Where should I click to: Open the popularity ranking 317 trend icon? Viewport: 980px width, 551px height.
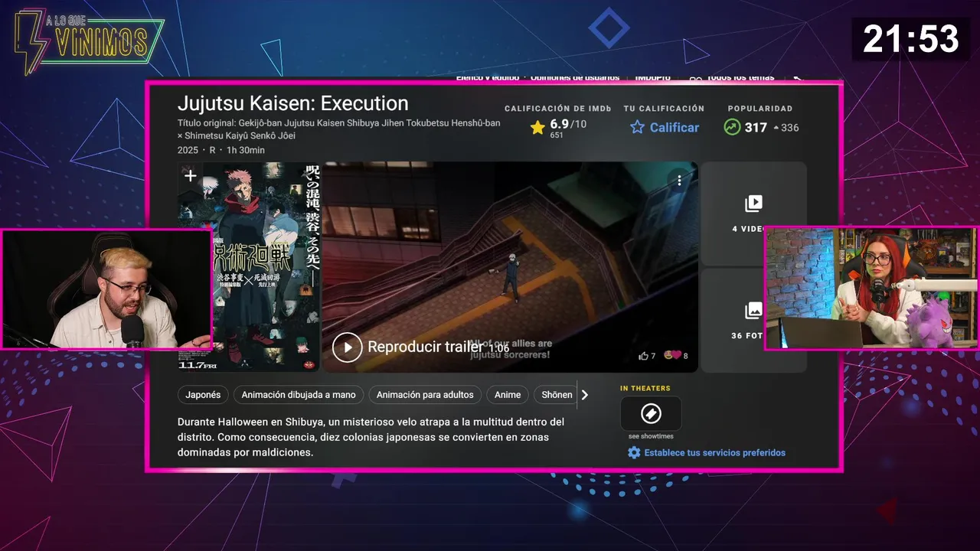pyautogui.click(x=732, y=127)
